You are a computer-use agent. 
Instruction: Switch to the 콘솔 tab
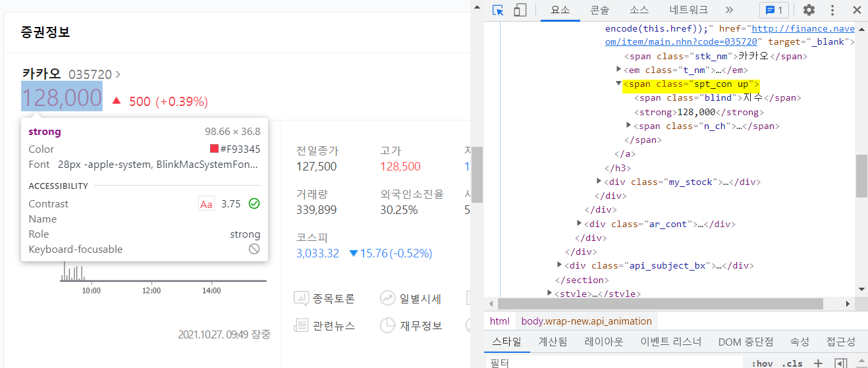(x=599, y=10)
